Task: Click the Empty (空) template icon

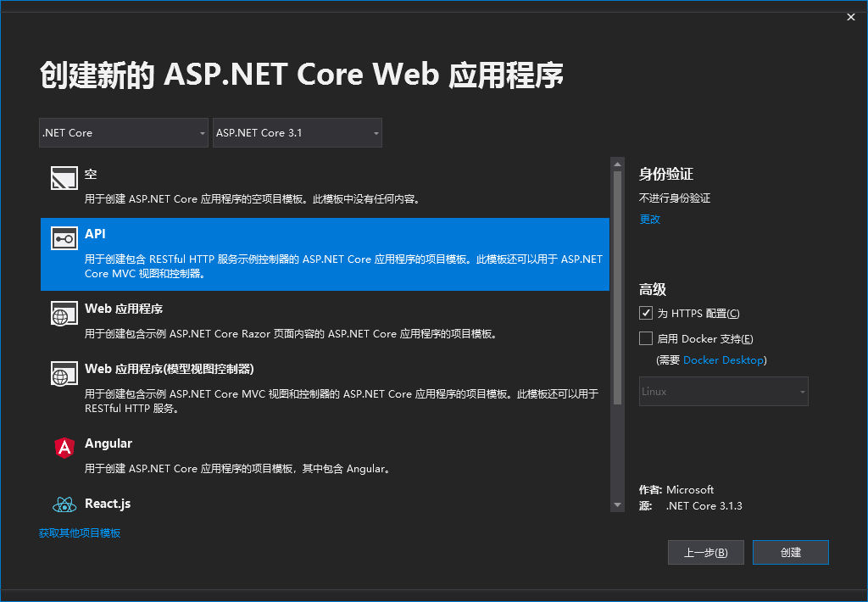Action: point(64,178)
